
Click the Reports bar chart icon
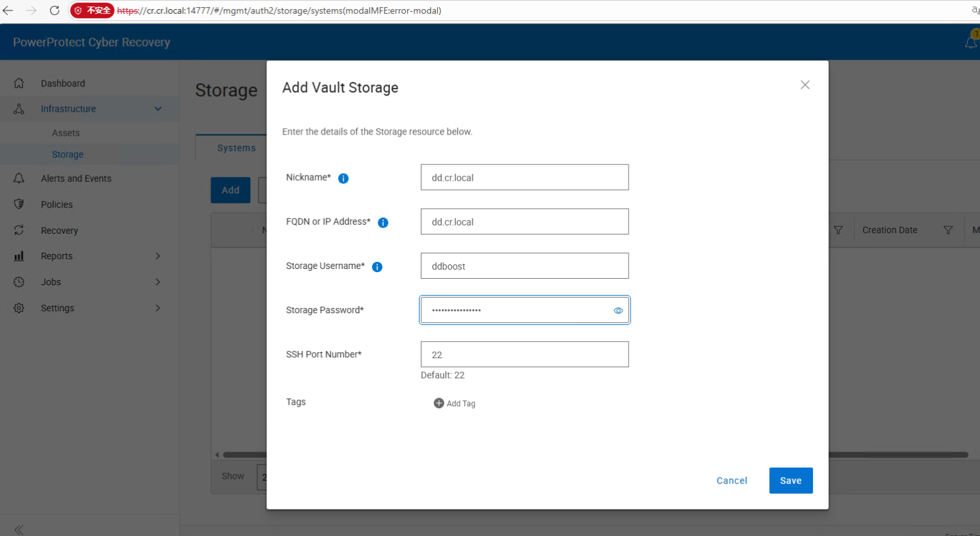pos(19,256)
